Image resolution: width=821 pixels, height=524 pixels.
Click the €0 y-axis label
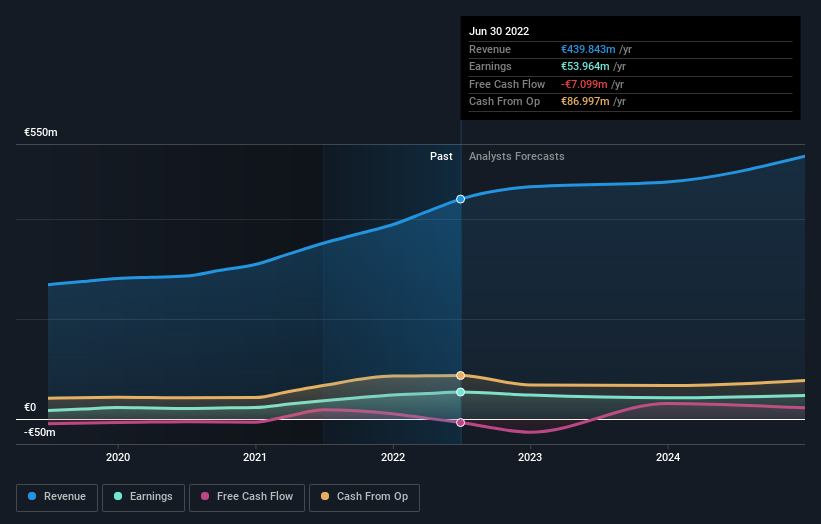pos(30,407)
